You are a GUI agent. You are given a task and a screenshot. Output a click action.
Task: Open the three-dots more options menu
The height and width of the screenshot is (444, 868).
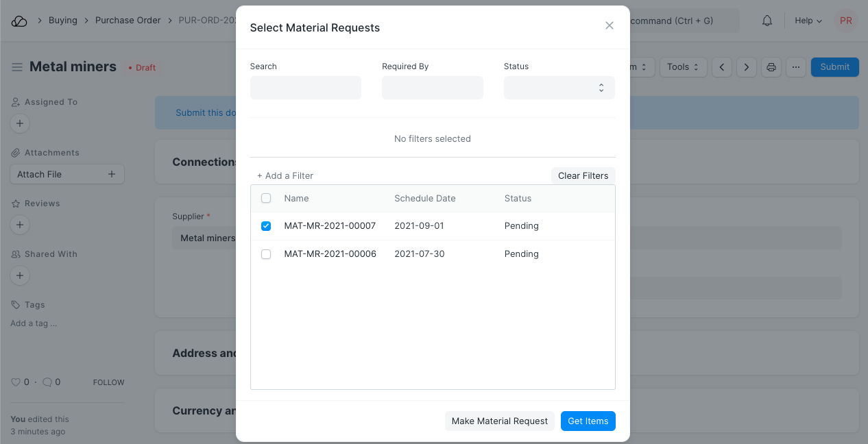(x=795, y=67)
